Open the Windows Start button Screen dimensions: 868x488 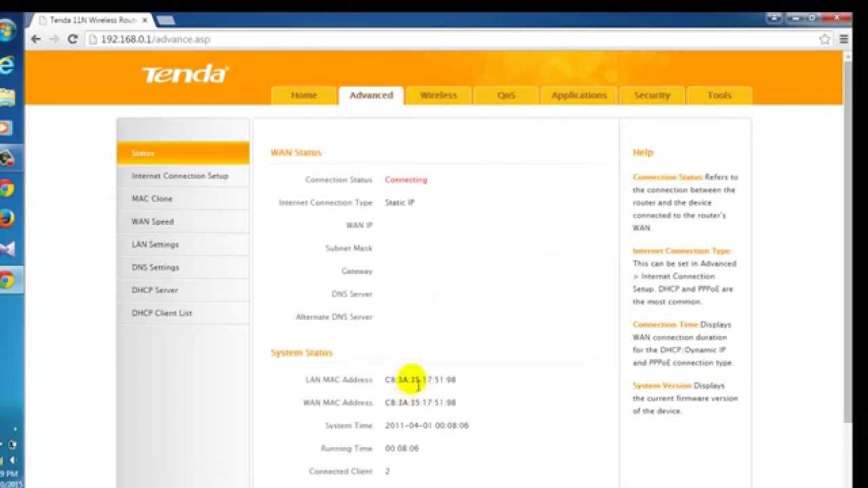point(7,30)
